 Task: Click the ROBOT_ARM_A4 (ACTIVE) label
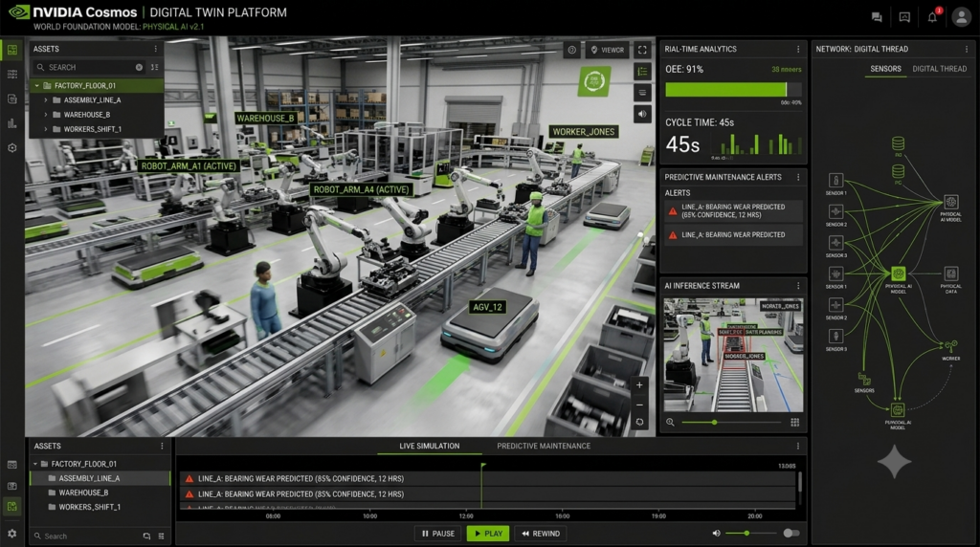coord(361,190)
